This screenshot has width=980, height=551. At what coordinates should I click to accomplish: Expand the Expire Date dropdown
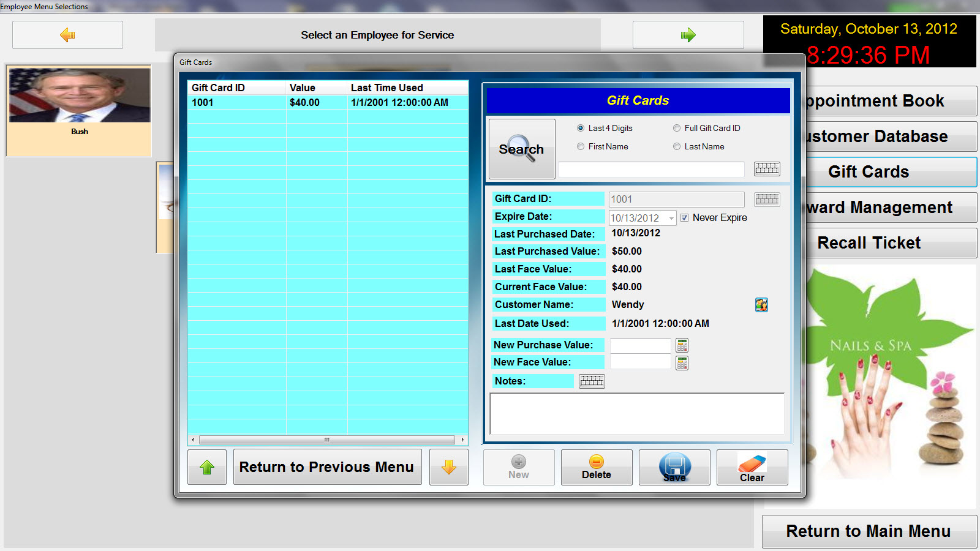click(671, 218)
